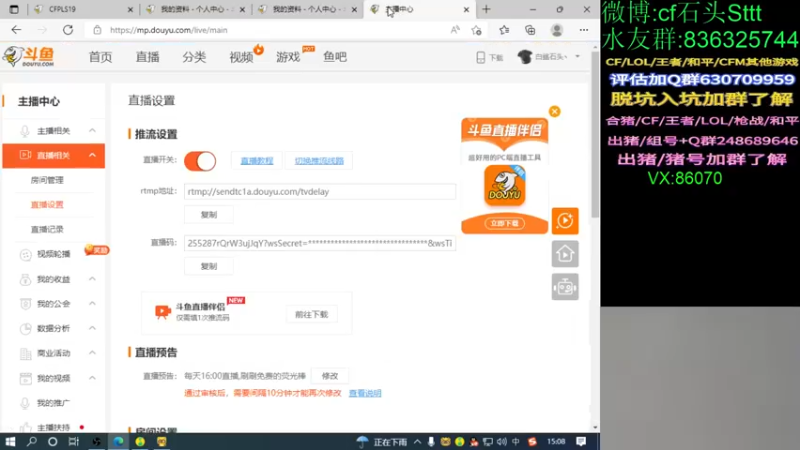Go back in browser history
Image resolution: width=800 pixels, height=450 pixels.
pos(16,30)
